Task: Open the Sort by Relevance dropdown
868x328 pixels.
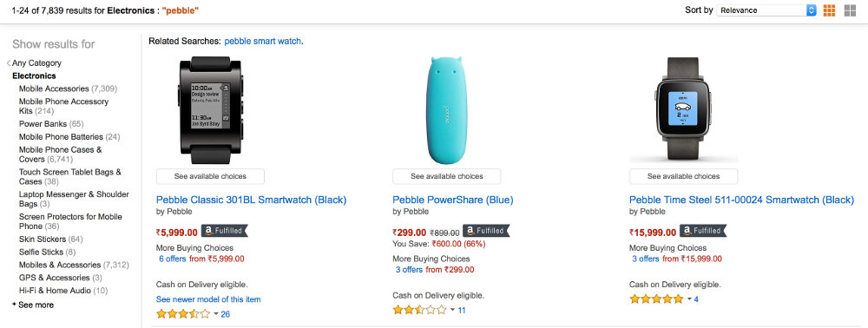Action: [766, 10]
